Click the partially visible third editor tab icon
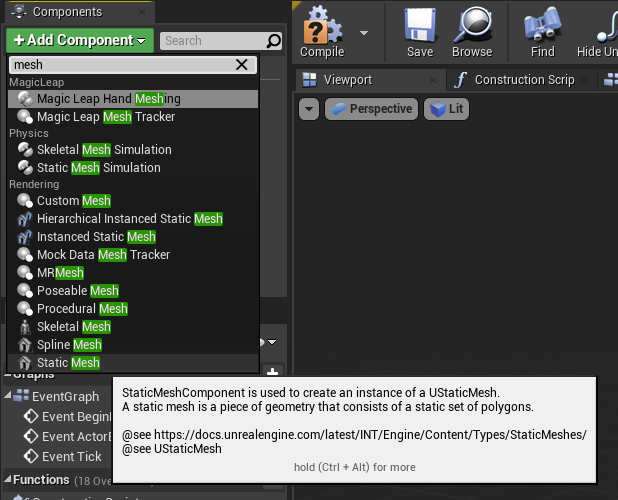 click(611, 80)
